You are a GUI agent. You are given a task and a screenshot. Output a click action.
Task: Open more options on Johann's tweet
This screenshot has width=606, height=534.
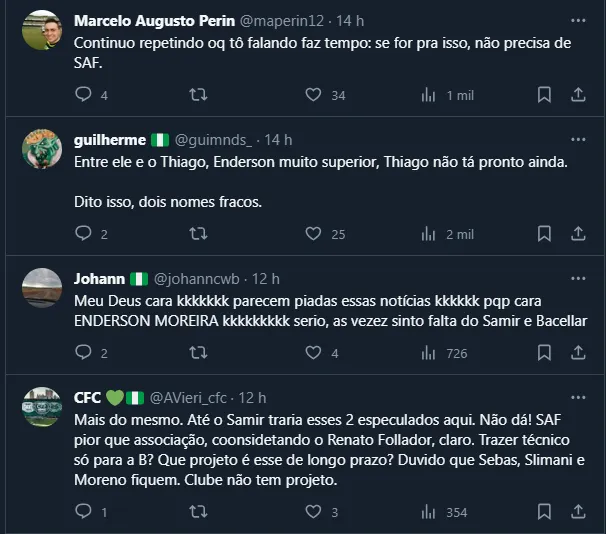coord(578,278)
